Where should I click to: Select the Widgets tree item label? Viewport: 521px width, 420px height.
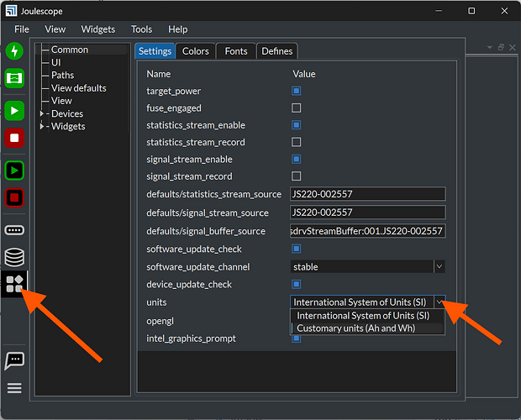68,126
